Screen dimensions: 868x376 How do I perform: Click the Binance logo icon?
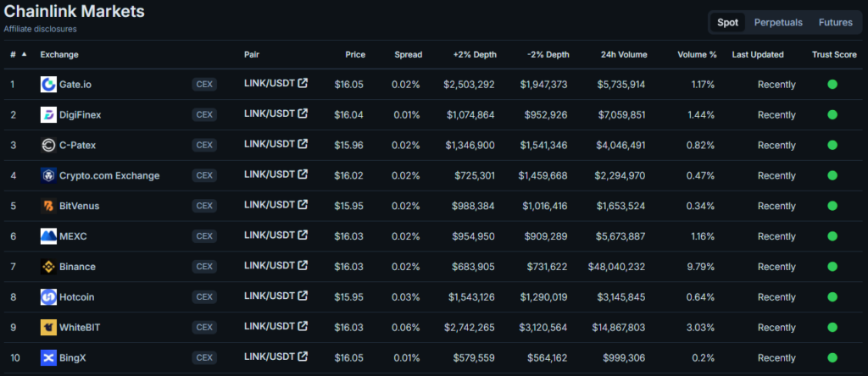point(48,267)
